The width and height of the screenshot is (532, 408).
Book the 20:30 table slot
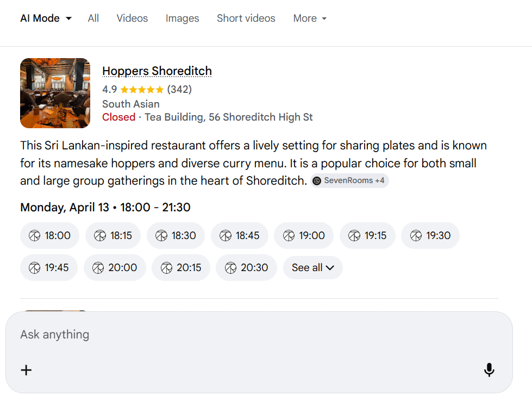click(246, 267)
